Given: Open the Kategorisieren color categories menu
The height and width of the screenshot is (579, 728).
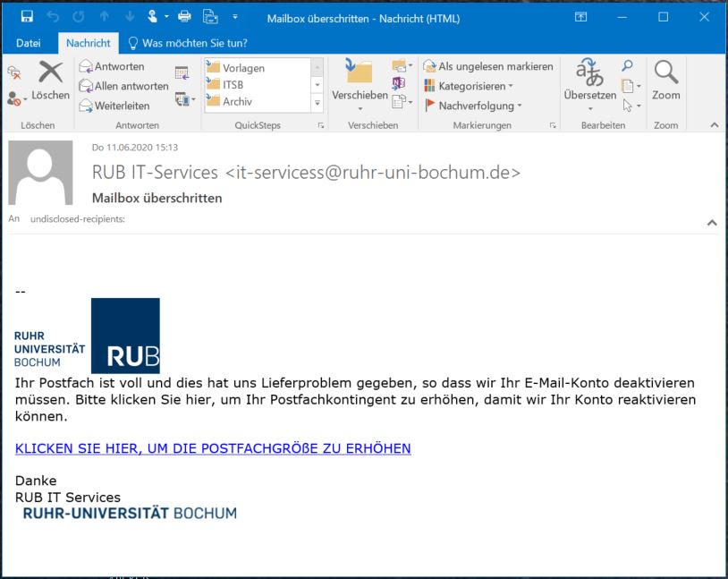Looking at the screenshot, I should click(x=468, y=86).
